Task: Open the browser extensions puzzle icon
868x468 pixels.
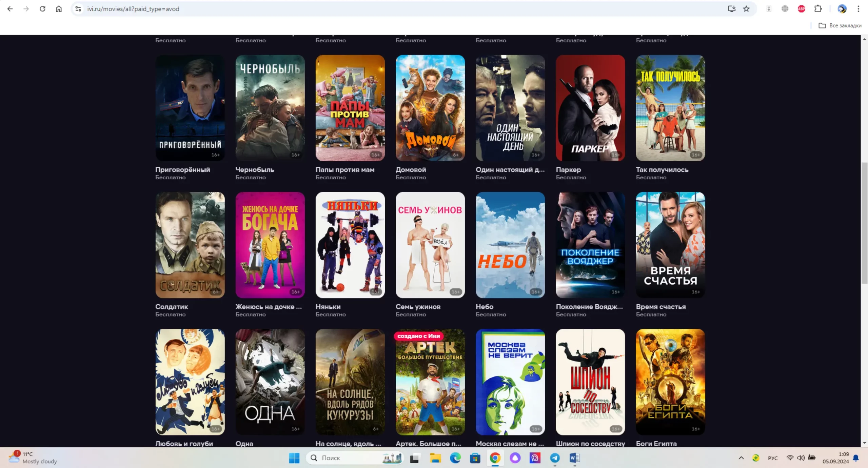Action: (x=818, y=9)
